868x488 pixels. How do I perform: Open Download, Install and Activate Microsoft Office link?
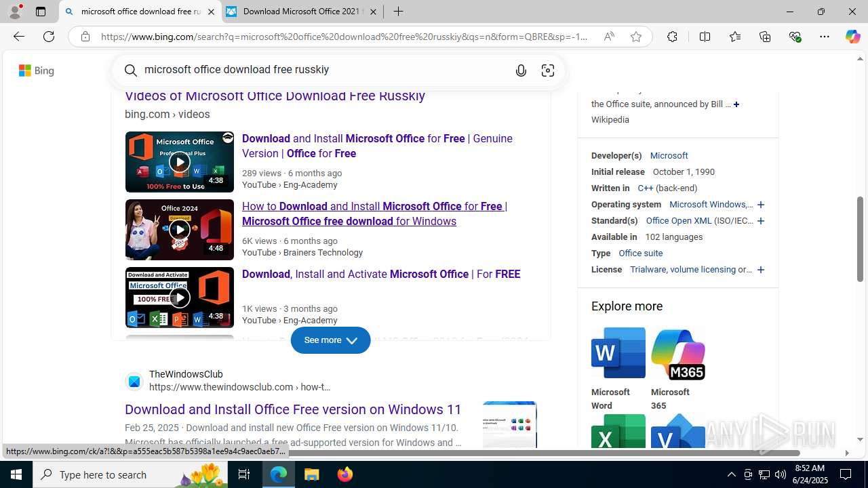[381, 274]
